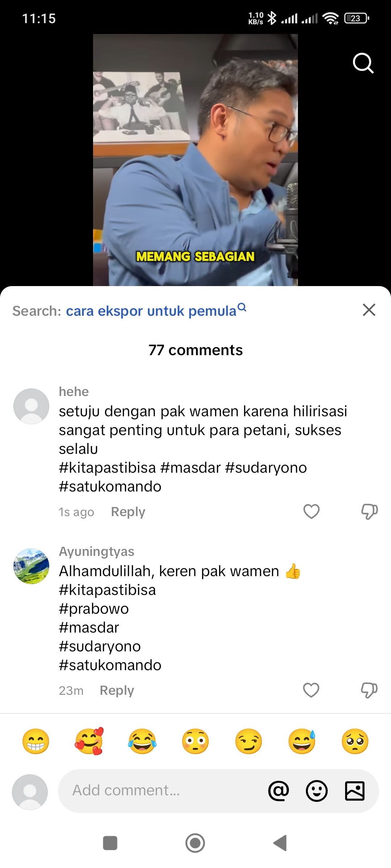Open the emoji picker smiley icon

click(317, 791)
